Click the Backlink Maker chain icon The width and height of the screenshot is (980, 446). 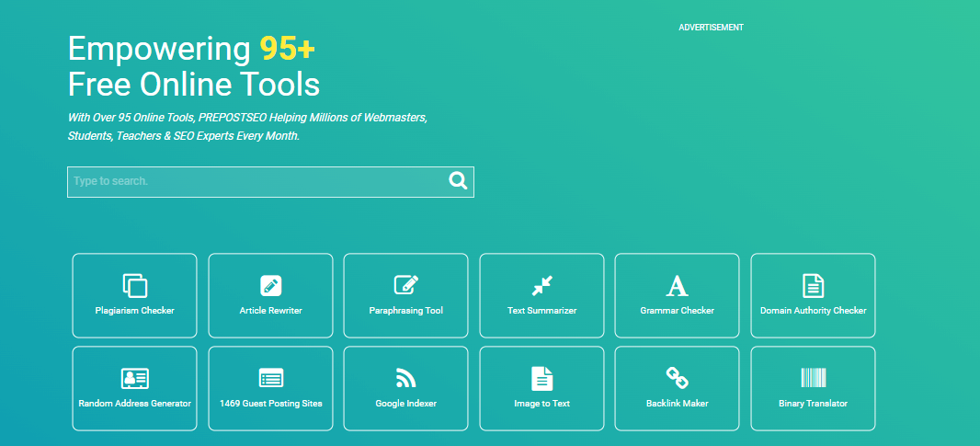pyautogui.click(x=677, y=378)
